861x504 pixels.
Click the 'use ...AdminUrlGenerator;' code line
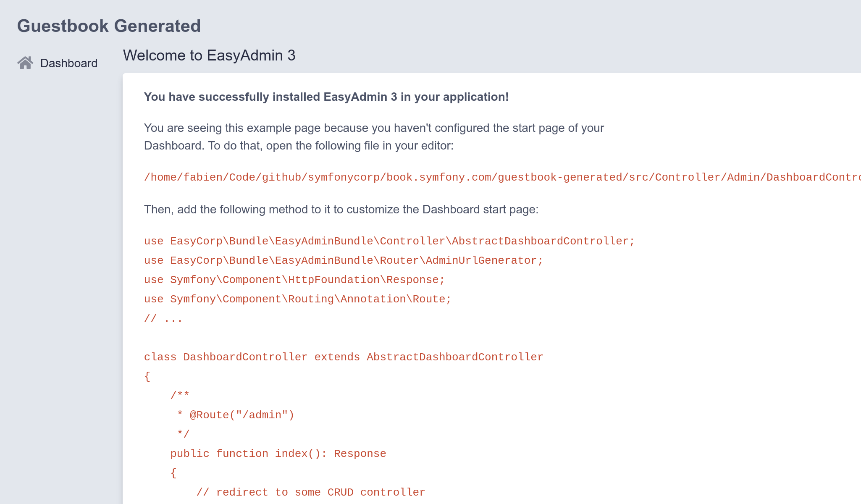pos(344,260)
